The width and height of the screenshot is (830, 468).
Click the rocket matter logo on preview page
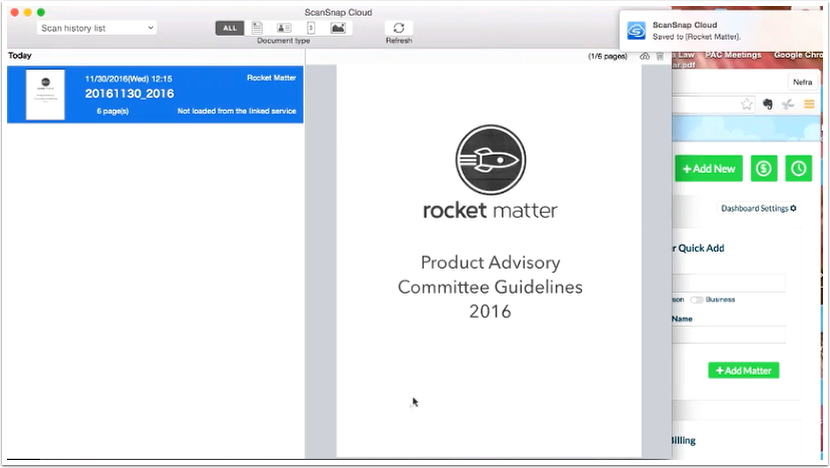490,173
